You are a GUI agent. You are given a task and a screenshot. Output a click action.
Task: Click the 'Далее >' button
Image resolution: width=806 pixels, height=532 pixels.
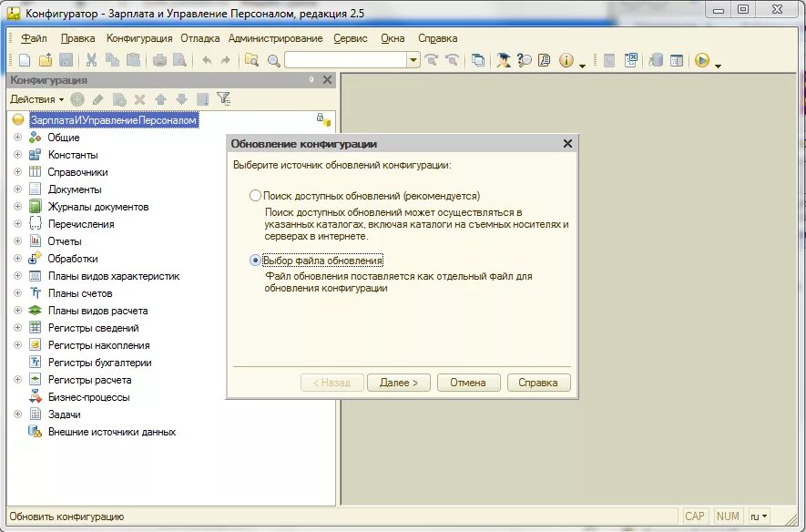point(399,383)
